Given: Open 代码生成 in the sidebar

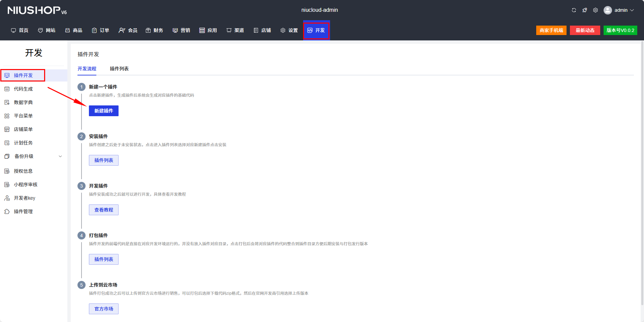Looking at the screenshot, I should [23, 89].
